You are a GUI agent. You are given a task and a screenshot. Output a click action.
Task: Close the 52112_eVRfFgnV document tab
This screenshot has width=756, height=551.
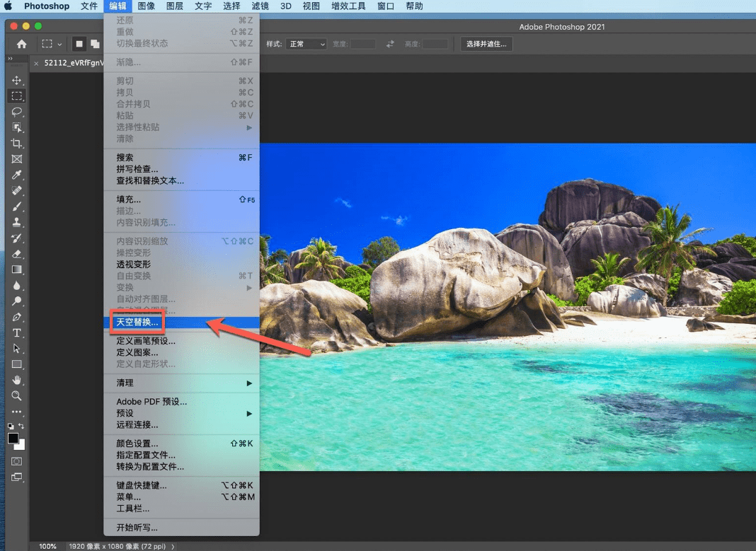pyautogui.click(x=36, y=63)
